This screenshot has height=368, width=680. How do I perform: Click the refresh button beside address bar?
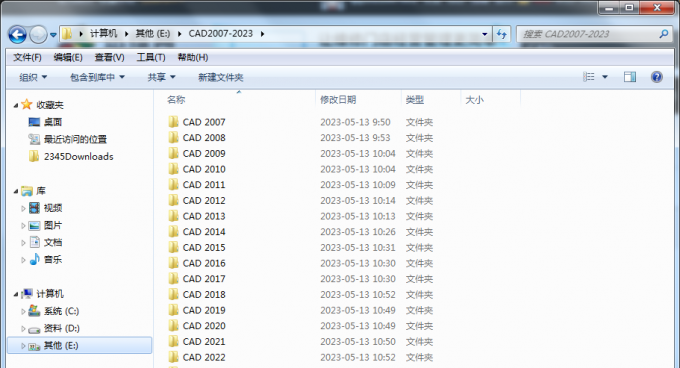(502, 34)
